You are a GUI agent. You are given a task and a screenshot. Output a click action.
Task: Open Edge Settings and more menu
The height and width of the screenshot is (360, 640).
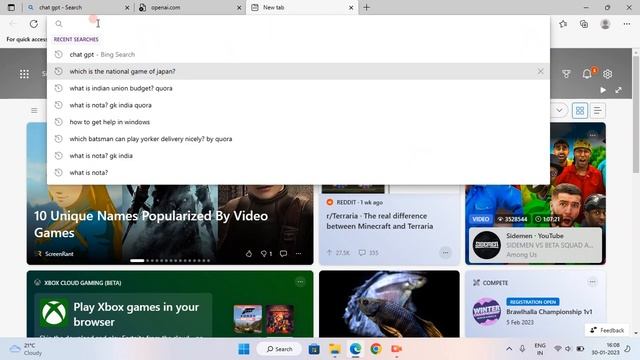tap(627, 24)
